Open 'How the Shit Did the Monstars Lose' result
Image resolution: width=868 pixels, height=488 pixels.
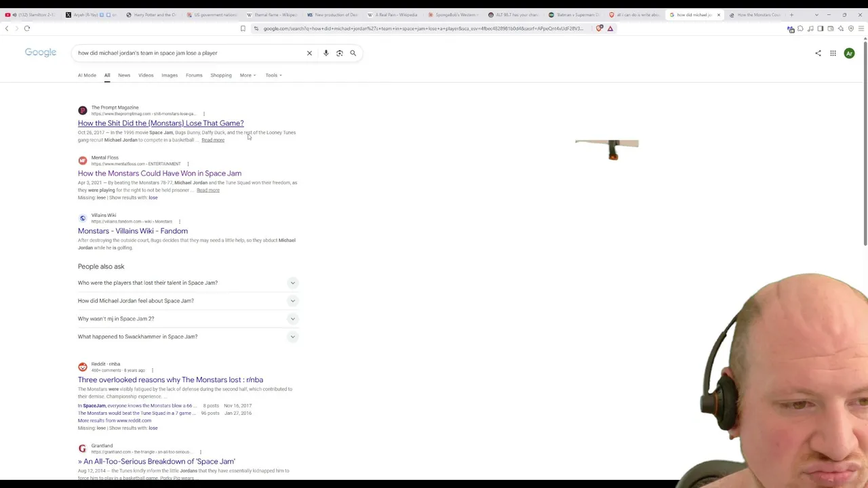tap(161, 123)
